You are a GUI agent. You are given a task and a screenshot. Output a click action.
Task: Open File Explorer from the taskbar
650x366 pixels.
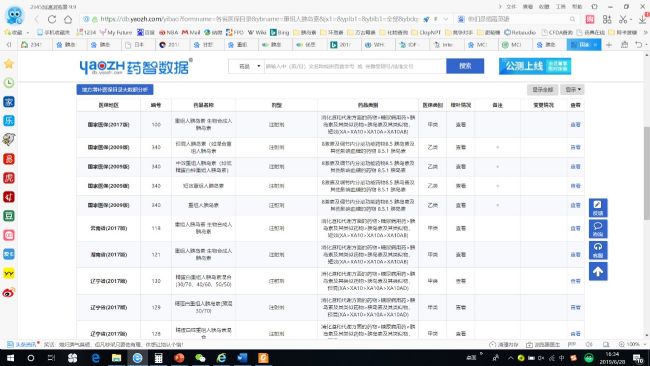[x=116, y=358]
